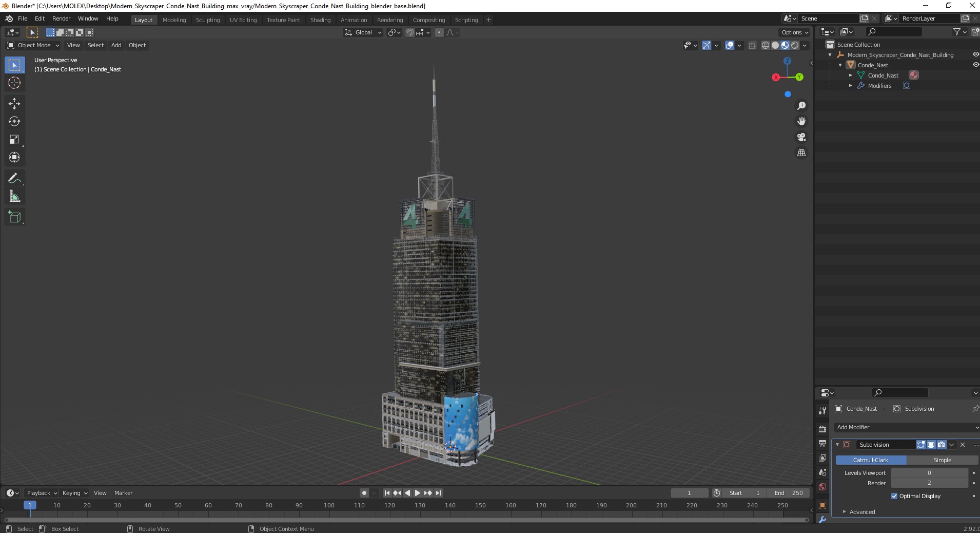Screen dimensions: 980x533
Task: Open the viewport shading options dropdown arrow
Action: click(805, 45)
